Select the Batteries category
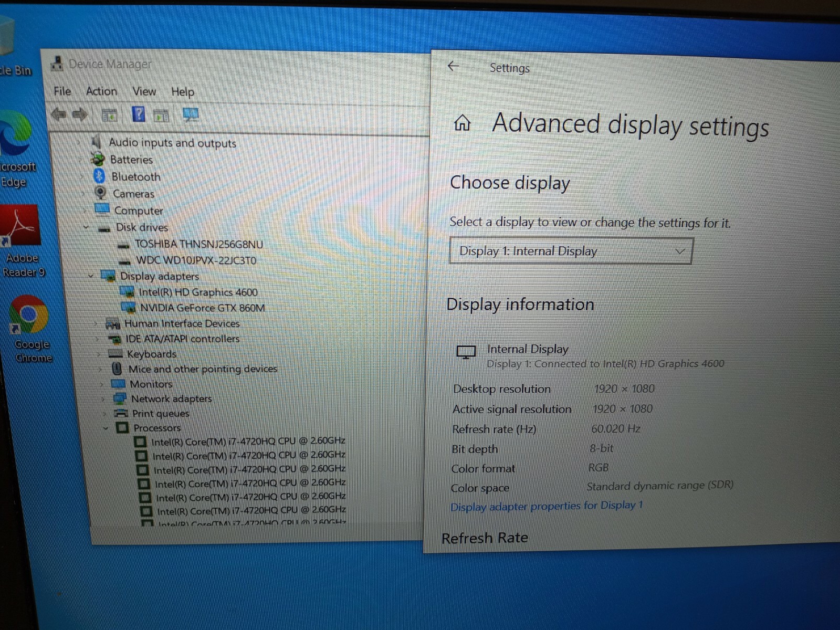 [131, 160]
